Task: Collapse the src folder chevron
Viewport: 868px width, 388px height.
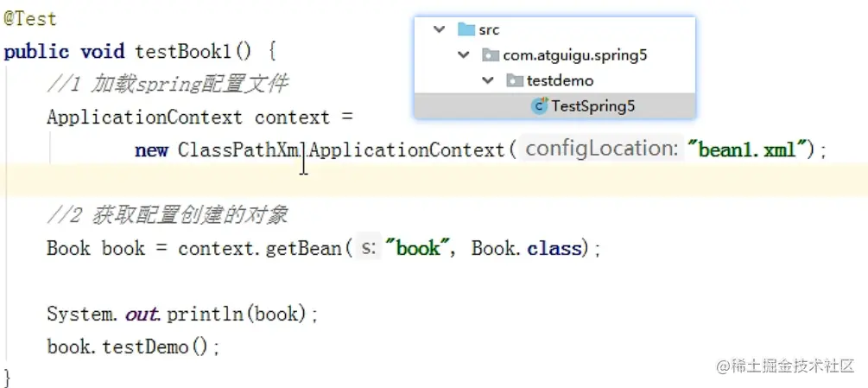Action: pos(440,29)
